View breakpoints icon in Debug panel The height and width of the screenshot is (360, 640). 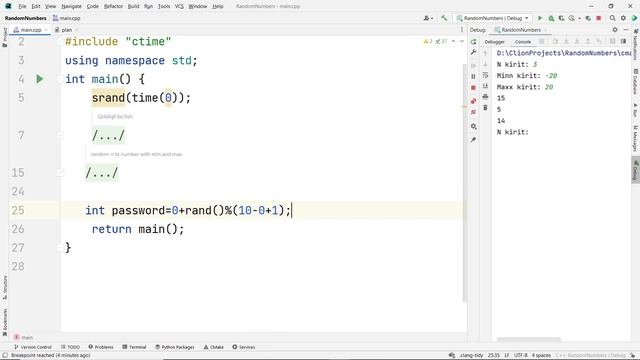473,101
